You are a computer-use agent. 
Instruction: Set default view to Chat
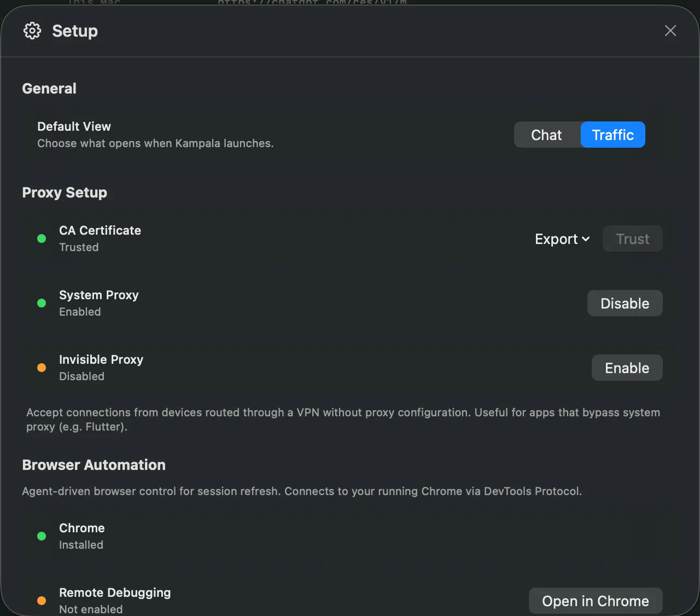[x=546, y=135]
